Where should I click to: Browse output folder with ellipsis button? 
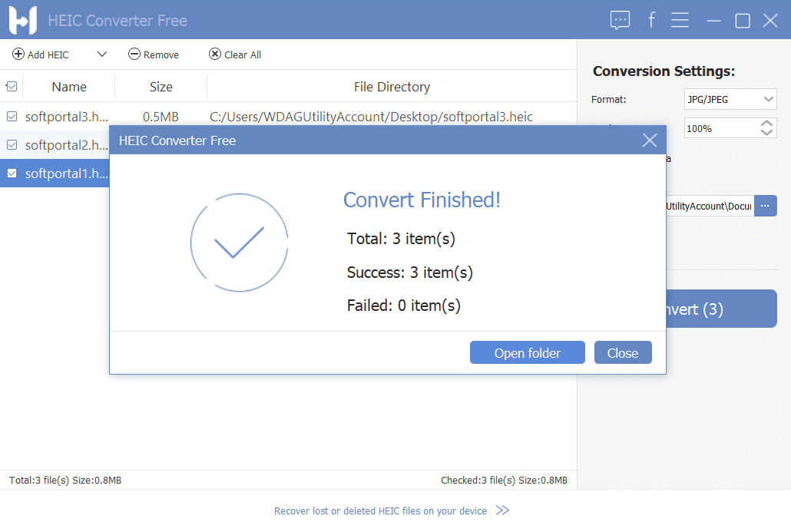tap(765, 206)
